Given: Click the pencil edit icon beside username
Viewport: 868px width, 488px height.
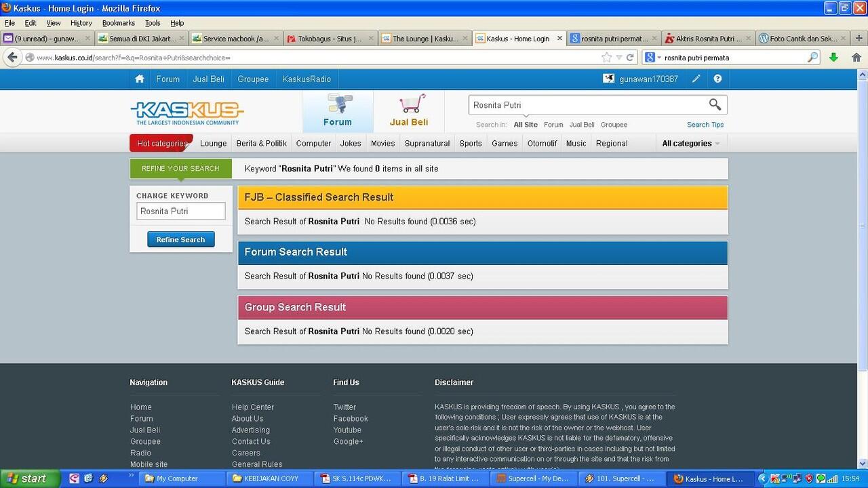Looking at the screenshot, I should (x=696, y=79).
